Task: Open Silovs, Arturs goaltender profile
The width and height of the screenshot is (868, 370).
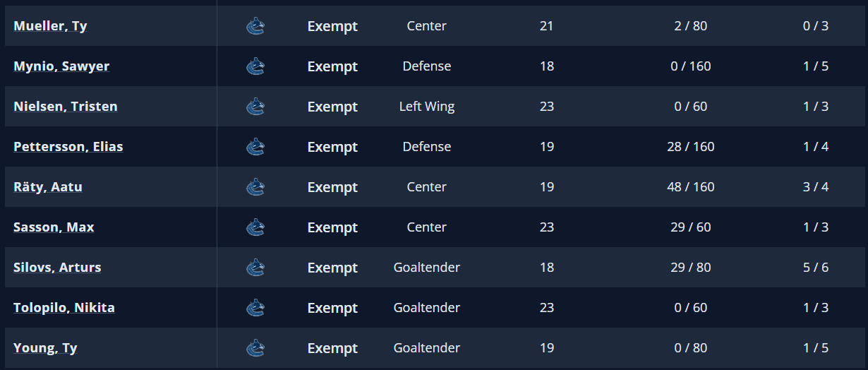Action: pyautogui.click(x=57, y=268)
